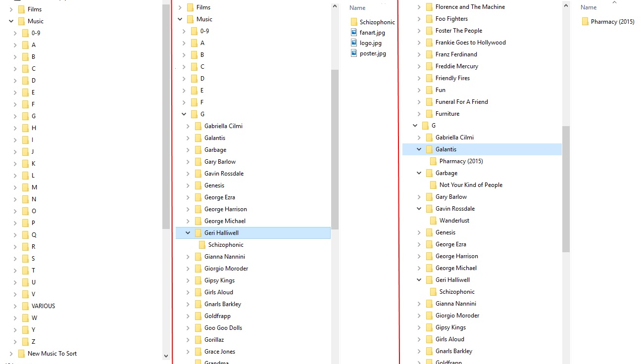The height and width of the screenshot is (364, 641).
Task: Select the P folder name
Action: (x=33, y=223)
